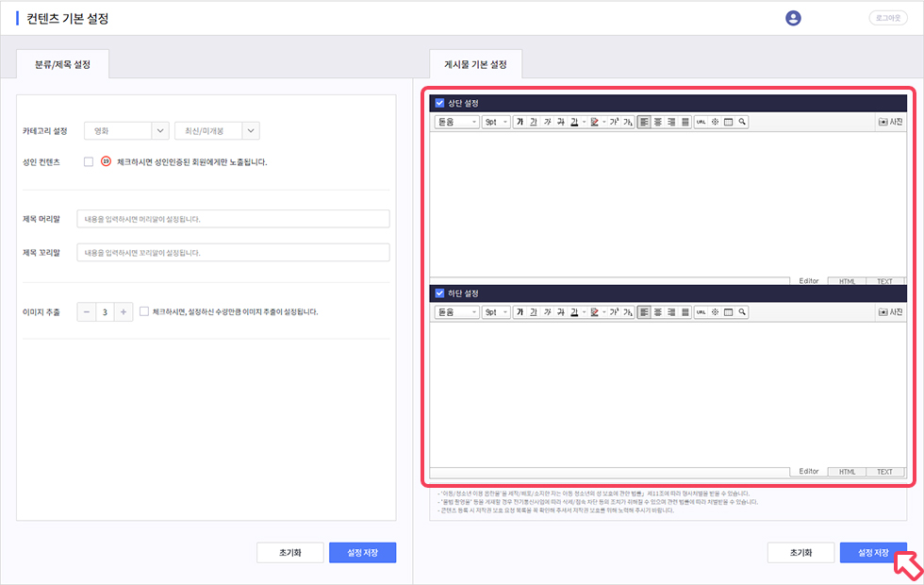This screenshot has height=585, width=924.
Task: Select HTML mode tab in 상단 editor
Action: (x=847, y=281)
